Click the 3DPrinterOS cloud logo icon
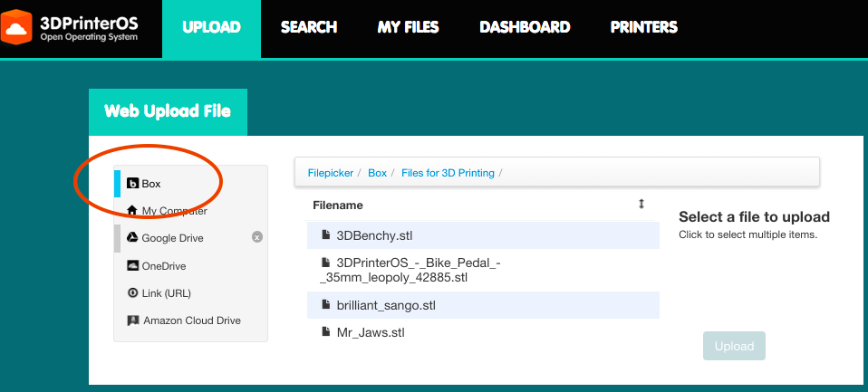 click(17, 27)
